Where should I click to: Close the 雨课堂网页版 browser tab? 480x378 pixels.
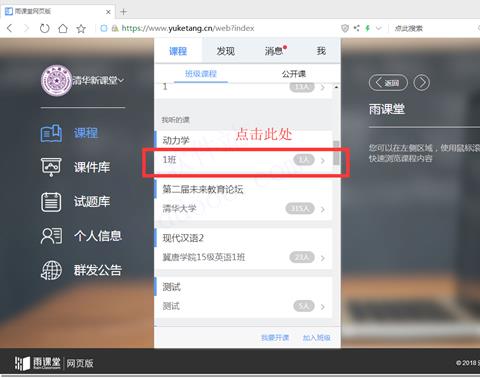tap(108, 12)
